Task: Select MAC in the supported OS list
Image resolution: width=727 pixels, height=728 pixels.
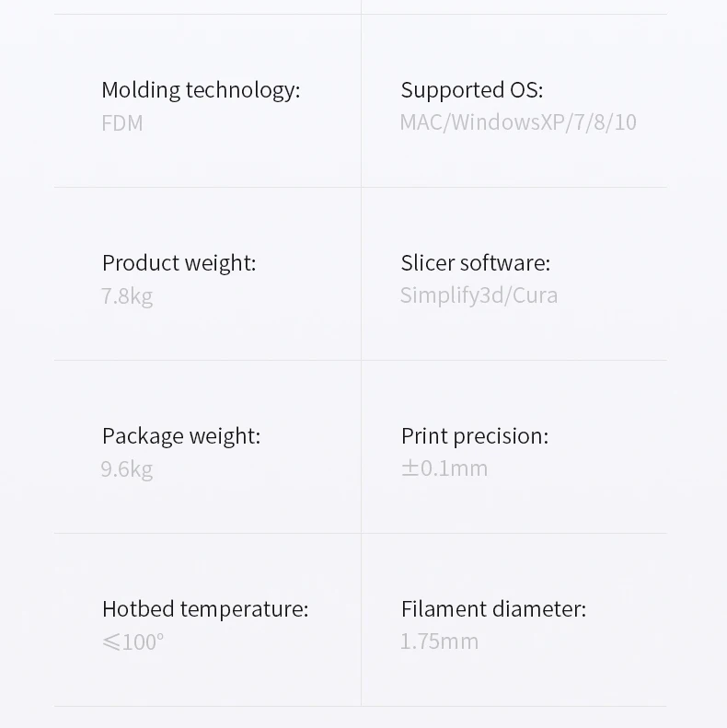Action: [x=421, y=122]
